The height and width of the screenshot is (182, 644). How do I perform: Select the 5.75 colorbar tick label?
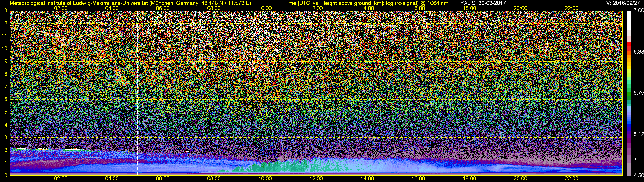click(639, 93)
